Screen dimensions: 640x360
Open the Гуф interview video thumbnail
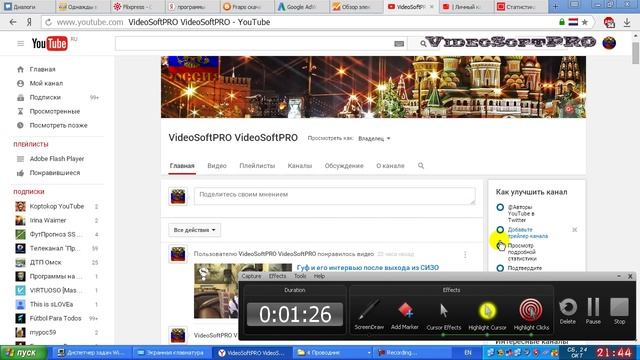coord(243,291)
